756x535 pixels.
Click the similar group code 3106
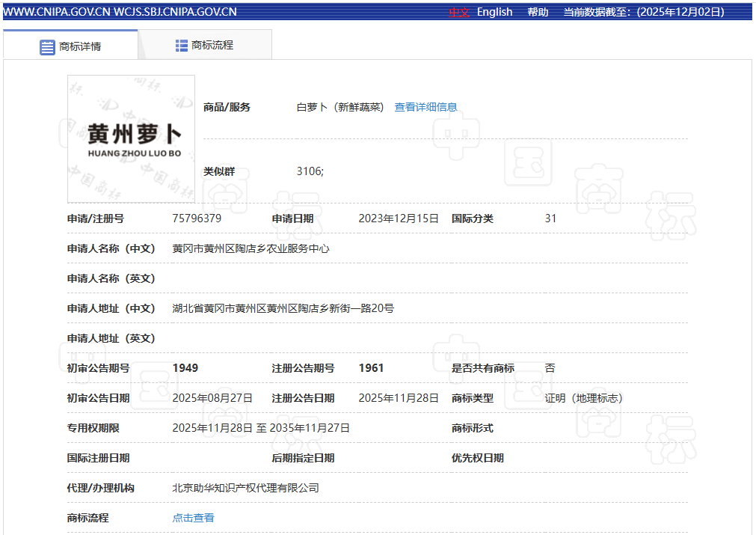click(310, 171)
